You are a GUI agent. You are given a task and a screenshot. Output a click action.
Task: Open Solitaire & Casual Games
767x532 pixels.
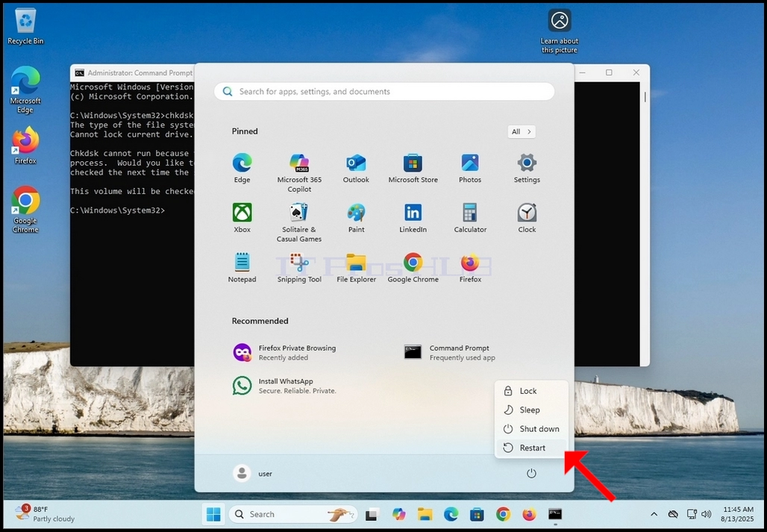299,222
